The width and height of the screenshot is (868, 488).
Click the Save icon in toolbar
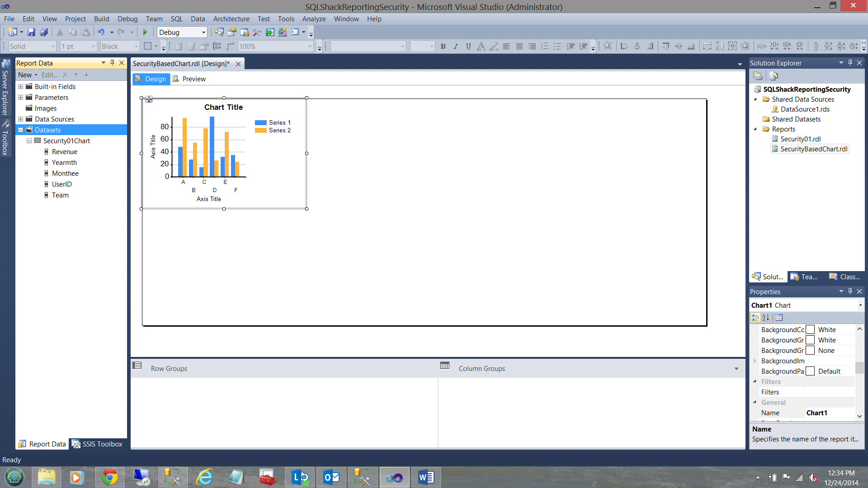(x=31, y=32)
